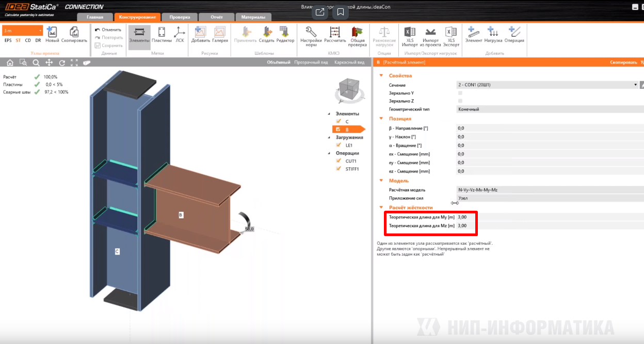The height and width of the screenshot is (344, 644).
Task: Click the Общая проверка icon
Action: (357, 35)
